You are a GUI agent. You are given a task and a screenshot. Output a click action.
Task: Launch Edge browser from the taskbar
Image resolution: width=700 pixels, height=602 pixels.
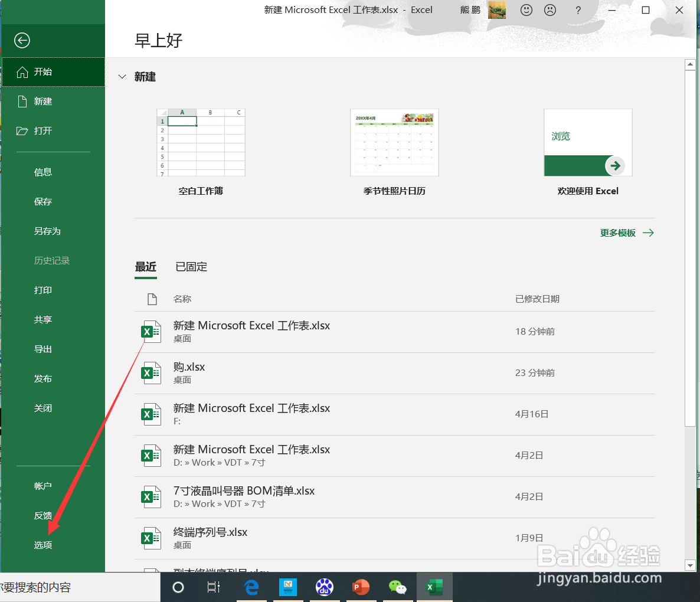click(x=251, y=587)
